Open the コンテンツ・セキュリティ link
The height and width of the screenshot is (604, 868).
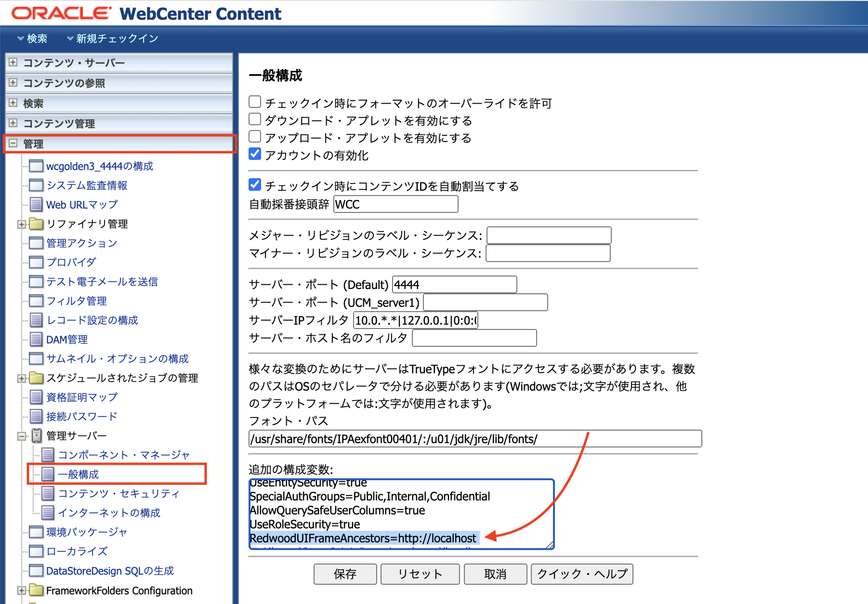coord(119,494)
